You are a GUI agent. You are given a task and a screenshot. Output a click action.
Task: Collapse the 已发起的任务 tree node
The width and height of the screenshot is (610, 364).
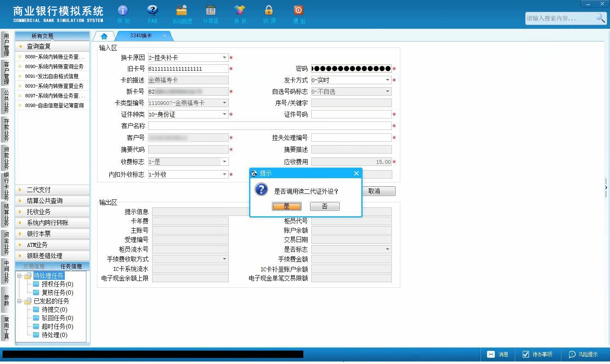[19, 301]
